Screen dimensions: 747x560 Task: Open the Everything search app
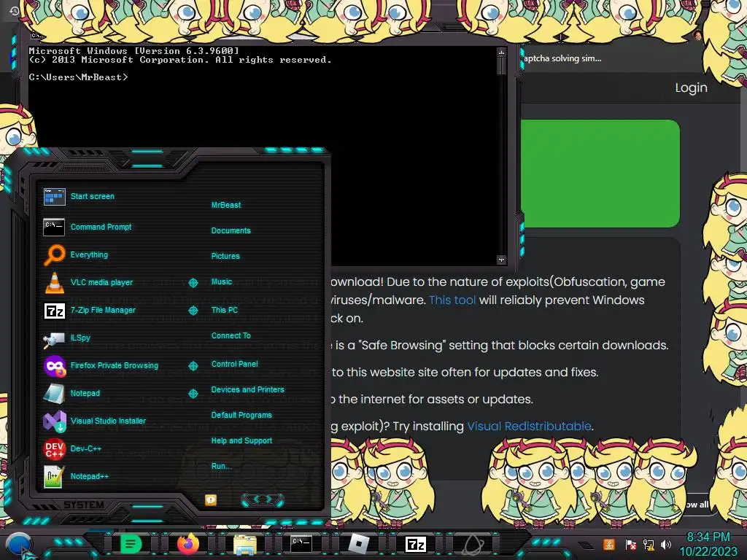tap(76, 254)
